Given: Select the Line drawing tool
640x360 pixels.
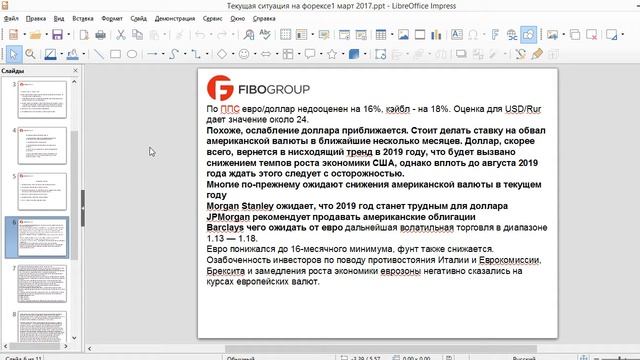Looking at the screenshot, I should click(x=99, y=54).
